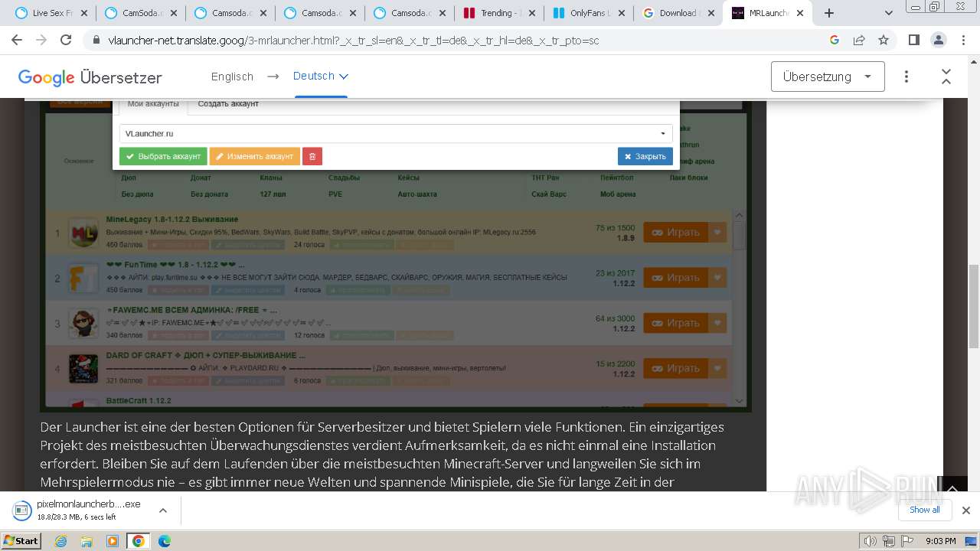Click the red trash delete button
The height and width of the screenshot is (551, 980).
click(312, 156)
